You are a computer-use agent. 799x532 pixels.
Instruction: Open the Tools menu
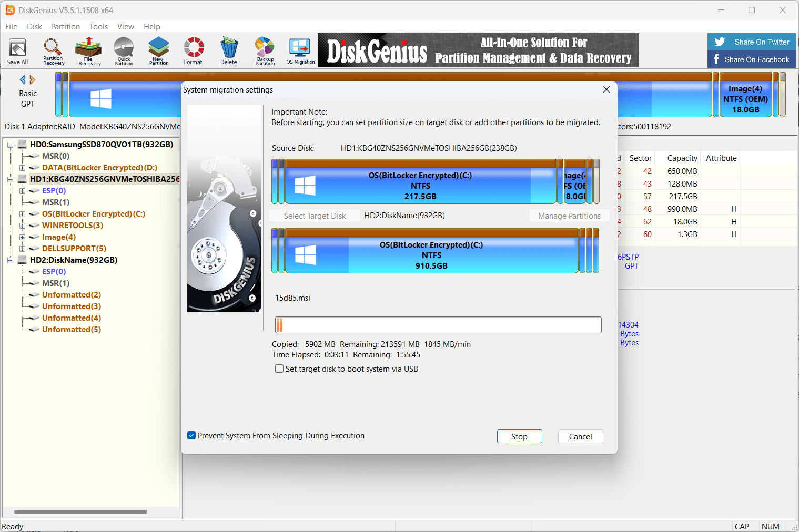pyautogui.click(x=98, y=26)
